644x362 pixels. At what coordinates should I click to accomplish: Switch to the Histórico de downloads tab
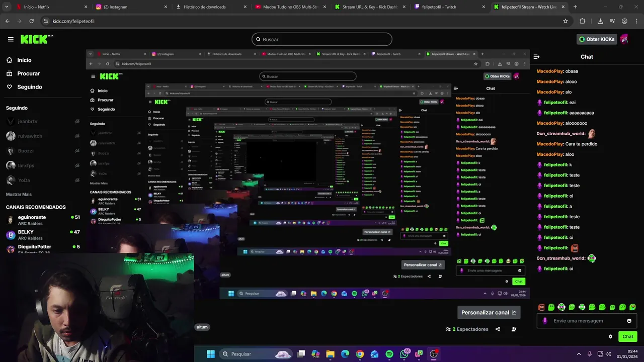point(211,7)
